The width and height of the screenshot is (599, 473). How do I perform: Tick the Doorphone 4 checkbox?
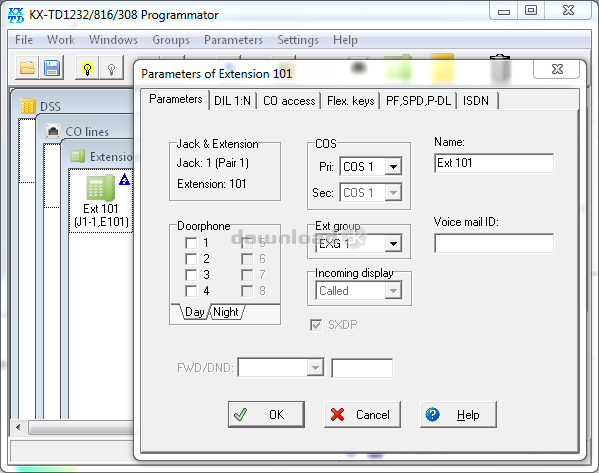pos(191,291)
